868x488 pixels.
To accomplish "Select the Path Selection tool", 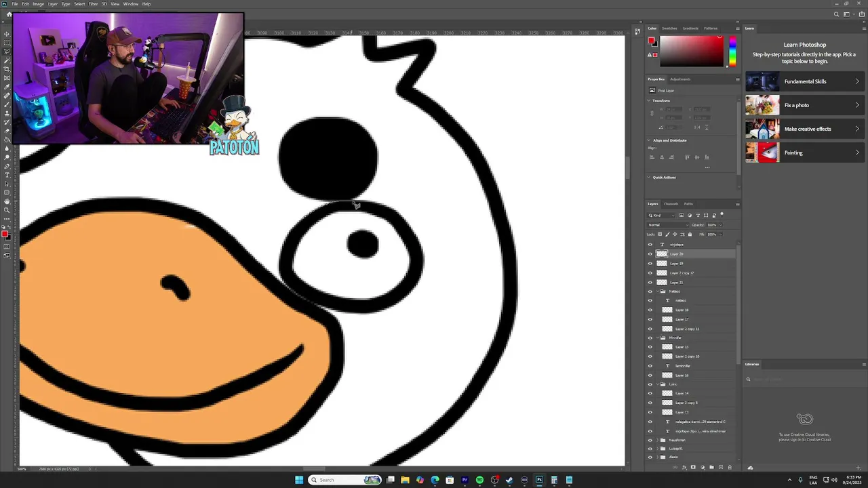I will click(x=7, y=184).
